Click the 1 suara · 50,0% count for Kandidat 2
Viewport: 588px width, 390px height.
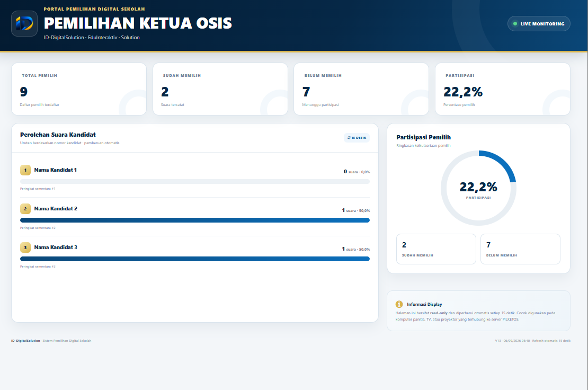[x=356, y=210]
